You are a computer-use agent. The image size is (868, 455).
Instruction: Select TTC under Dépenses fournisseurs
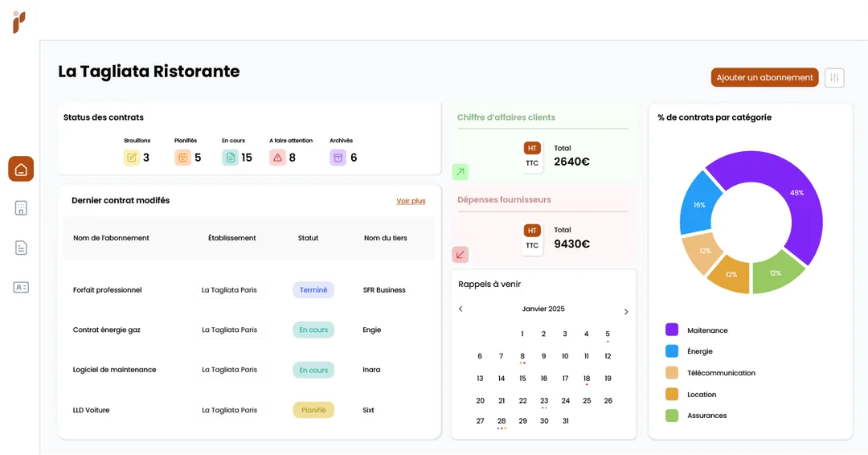pos(532,245)
